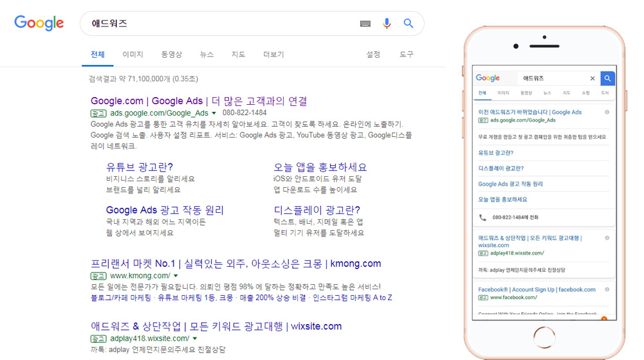The width and height of the screenshot is (644, 360).
Task: Select the 동영상 tab on the phone
Action: 526,93
